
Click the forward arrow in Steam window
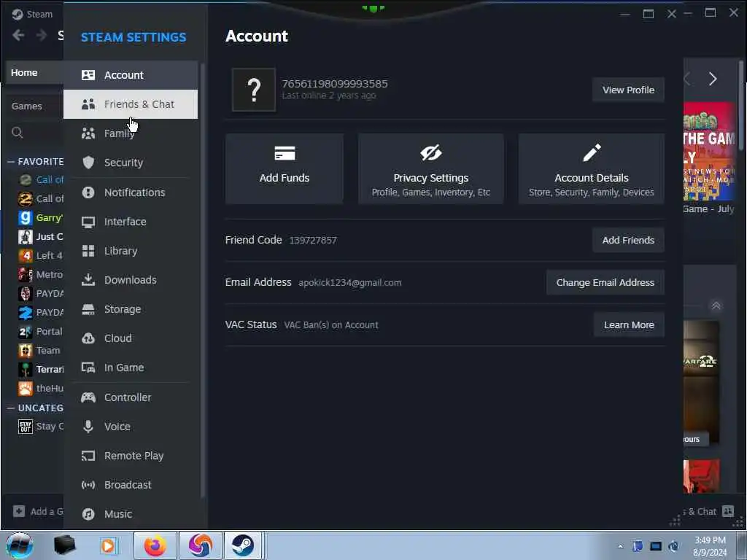pyautogui.click(x=42, y=35)
